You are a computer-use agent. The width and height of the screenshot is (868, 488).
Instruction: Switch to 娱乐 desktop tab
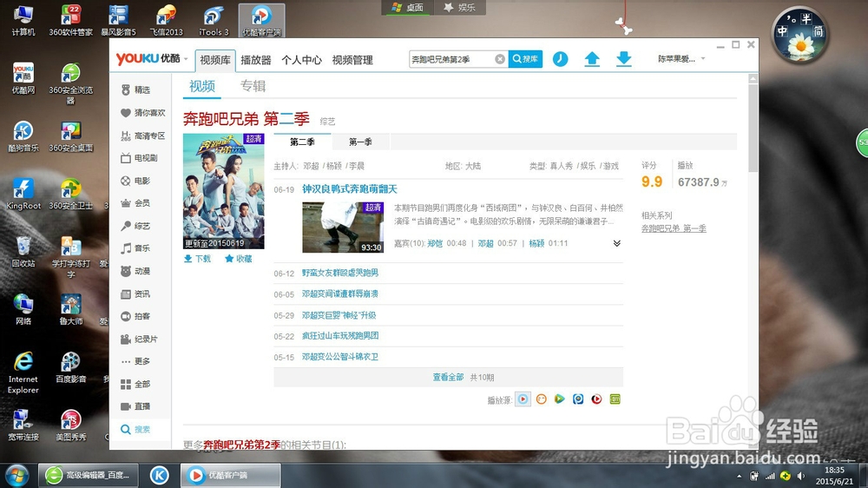point(459,7)
